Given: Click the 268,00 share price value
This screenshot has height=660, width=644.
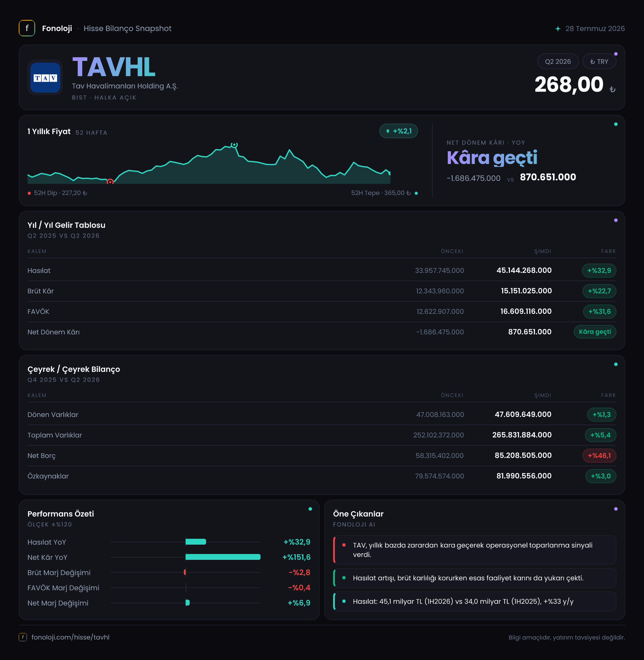Looking at the screenshot, I should (569, 84).
